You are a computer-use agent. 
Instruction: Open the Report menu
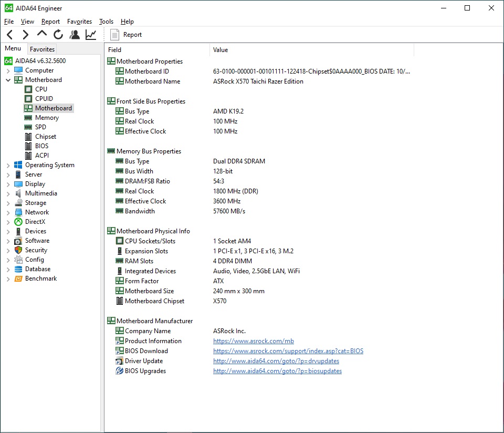[x=50, y=22]
